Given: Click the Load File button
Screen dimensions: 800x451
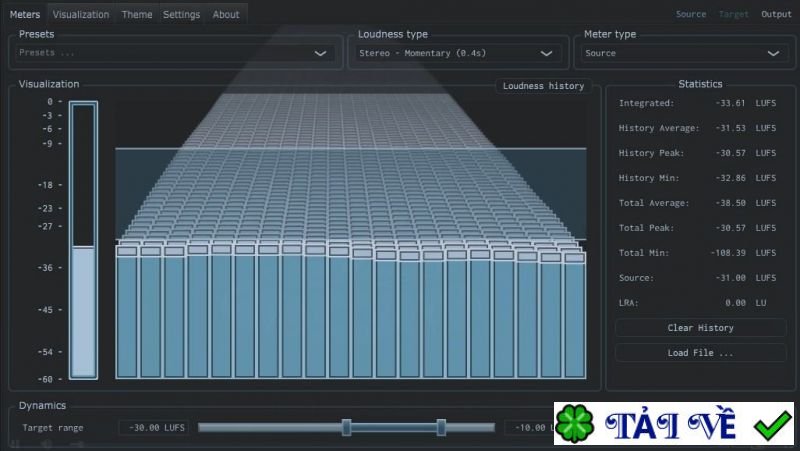Looking at the screenshot, I should [x=700, y=353].
